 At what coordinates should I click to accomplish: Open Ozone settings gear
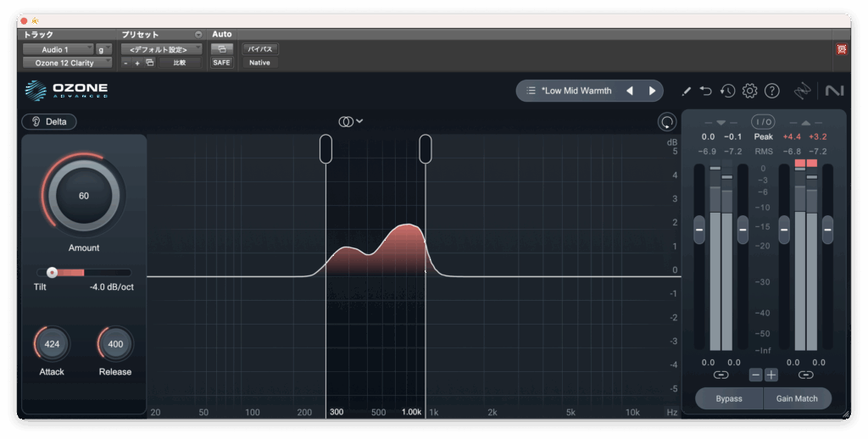pos(749,91)
